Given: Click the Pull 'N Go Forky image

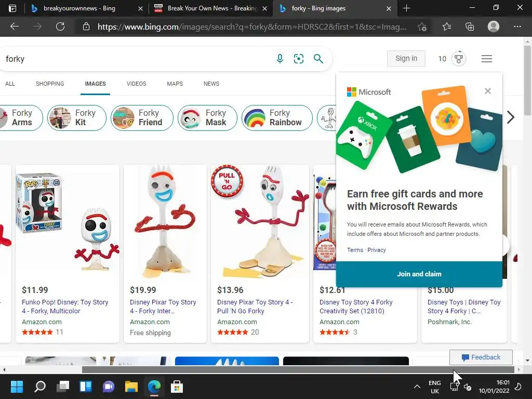Looking at the screenshot, I should tap(260, 221).
